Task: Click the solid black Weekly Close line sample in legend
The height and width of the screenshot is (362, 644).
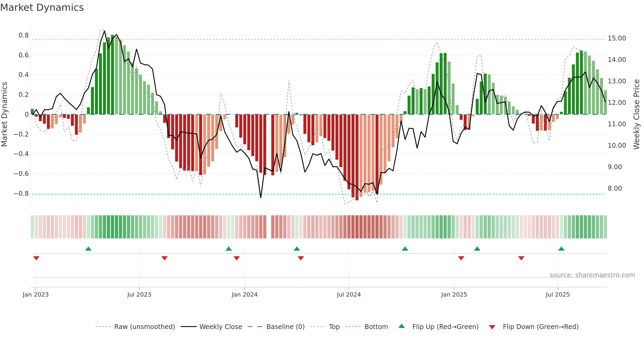Action: [189, 327]
